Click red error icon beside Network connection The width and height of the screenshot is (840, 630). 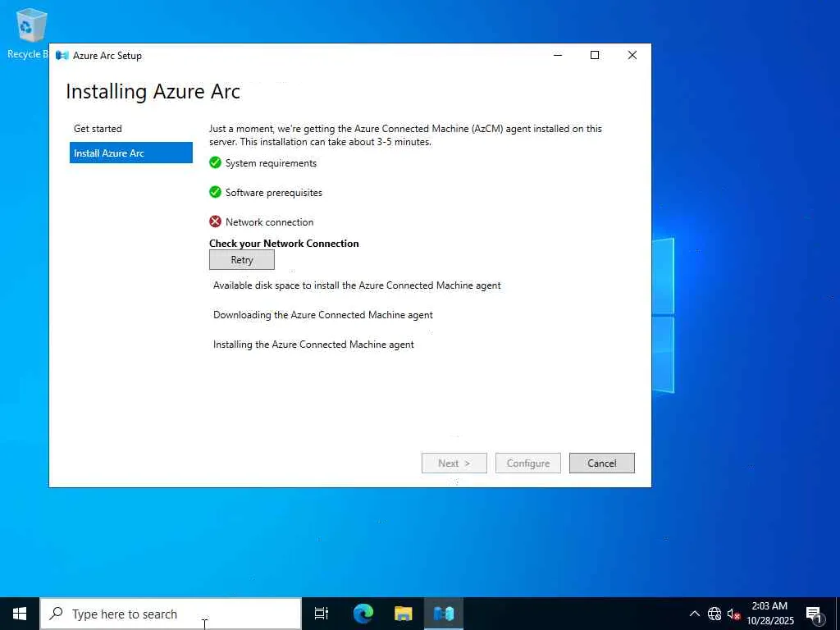pos(216,221)
